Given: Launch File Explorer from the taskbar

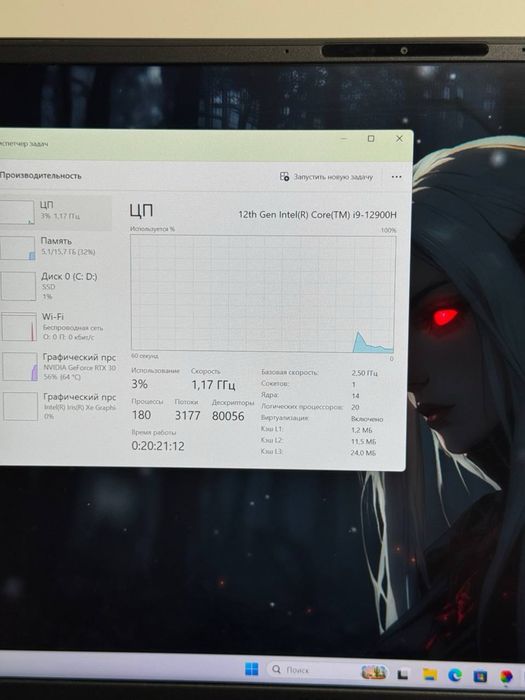Looking at the screenshot, I should [429, 675].
